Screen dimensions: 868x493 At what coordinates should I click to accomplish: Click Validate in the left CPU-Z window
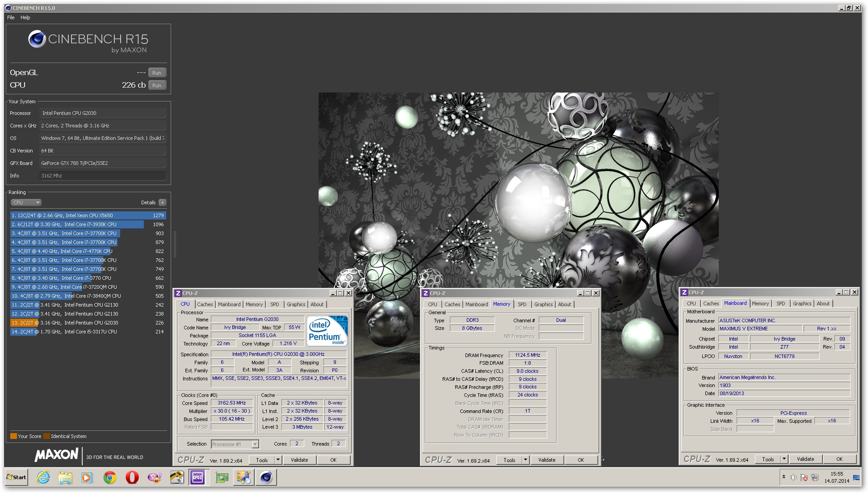[299, 460]
